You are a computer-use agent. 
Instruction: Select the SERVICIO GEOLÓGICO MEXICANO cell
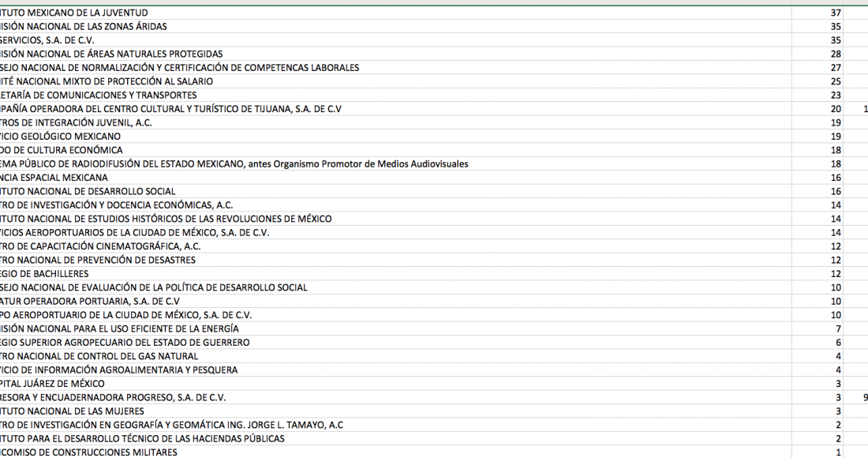pos(60,136)
